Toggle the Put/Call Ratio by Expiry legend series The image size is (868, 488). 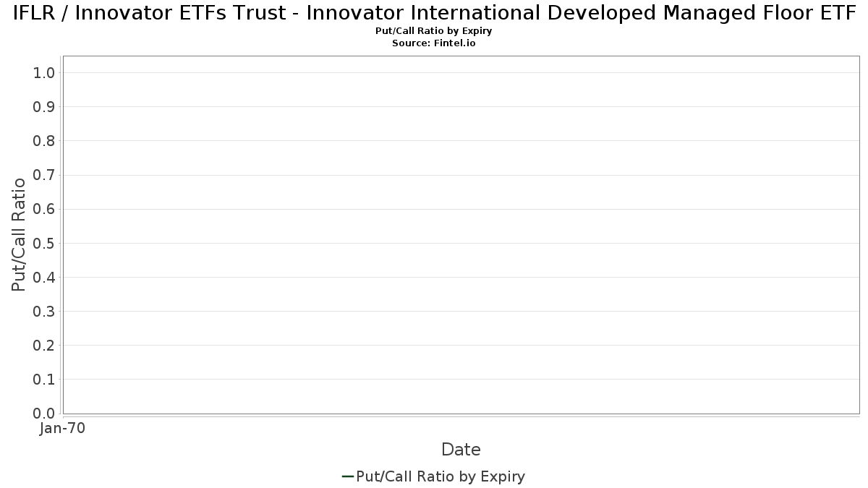coord(441,476)
